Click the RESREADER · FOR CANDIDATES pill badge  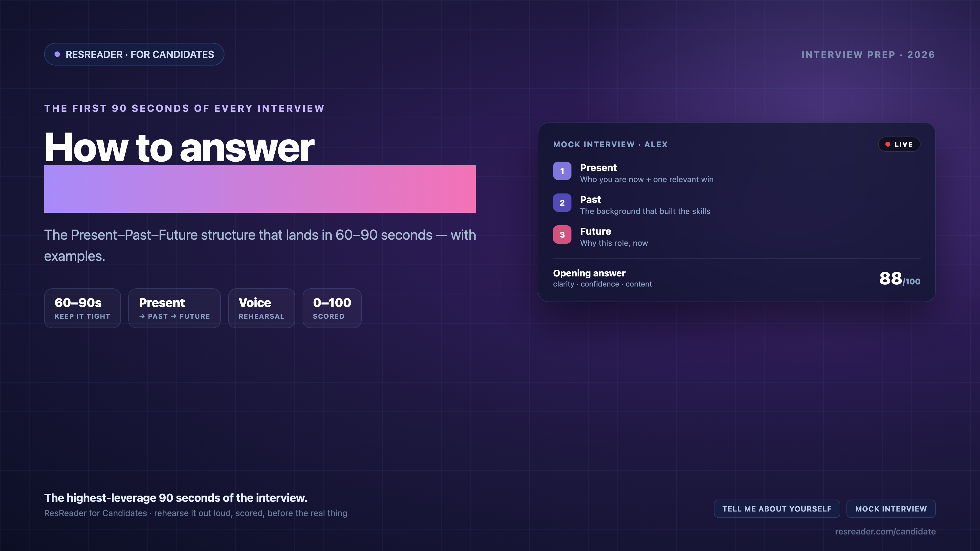click(x=134, y=54)
